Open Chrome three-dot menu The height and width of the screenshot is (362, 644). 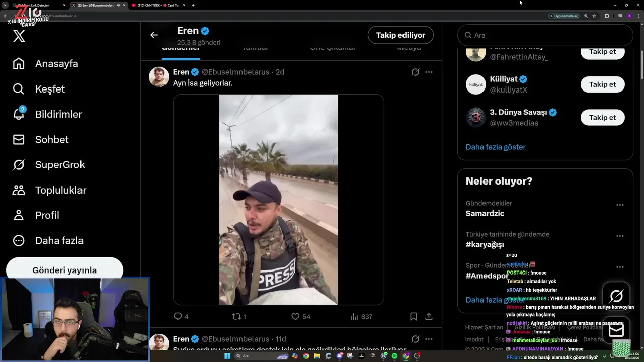coord(638,16)
